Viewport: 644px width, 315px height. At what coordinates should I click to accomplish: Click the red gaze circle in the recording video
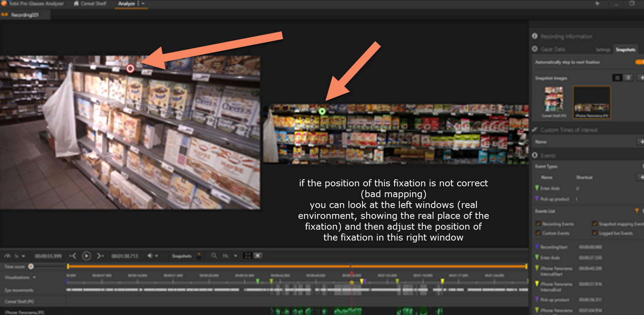[130, 68]
